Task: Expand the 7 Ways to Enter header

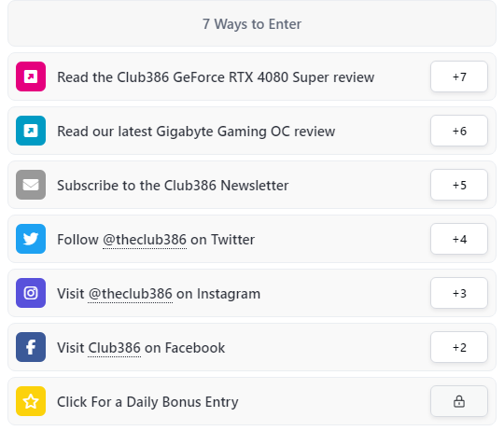Action: 252,23
